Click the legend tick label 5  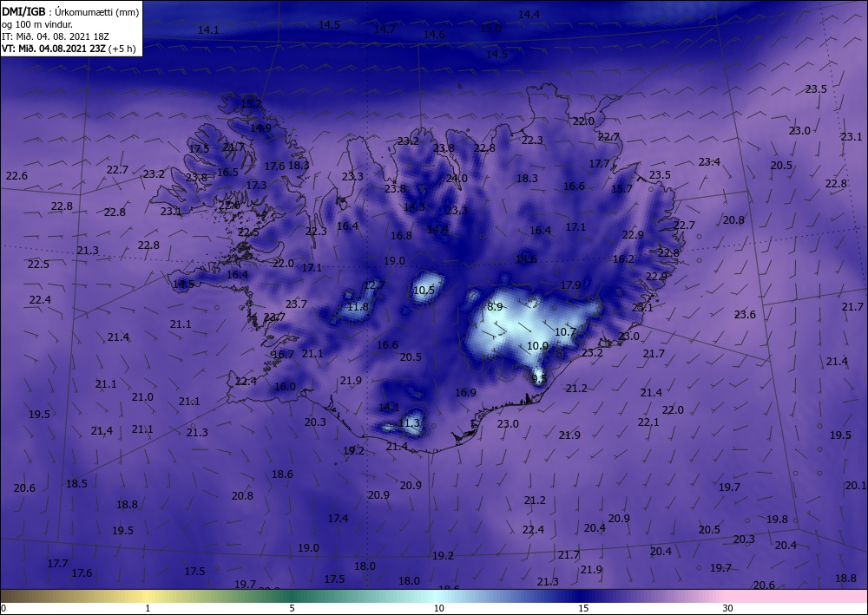[x=292, y=609]
